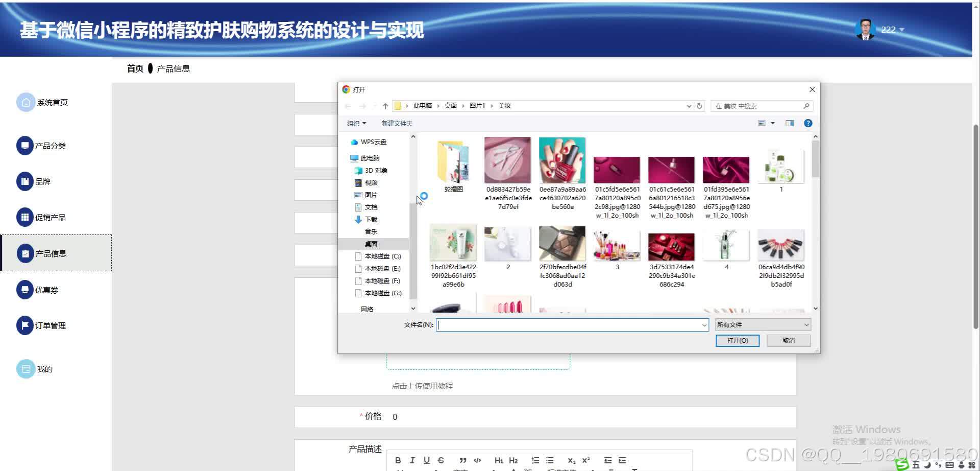Screen dimensions: 980x471
Task: Click 新建文件夹 to create a folder
Action: [x=396, y=123]
